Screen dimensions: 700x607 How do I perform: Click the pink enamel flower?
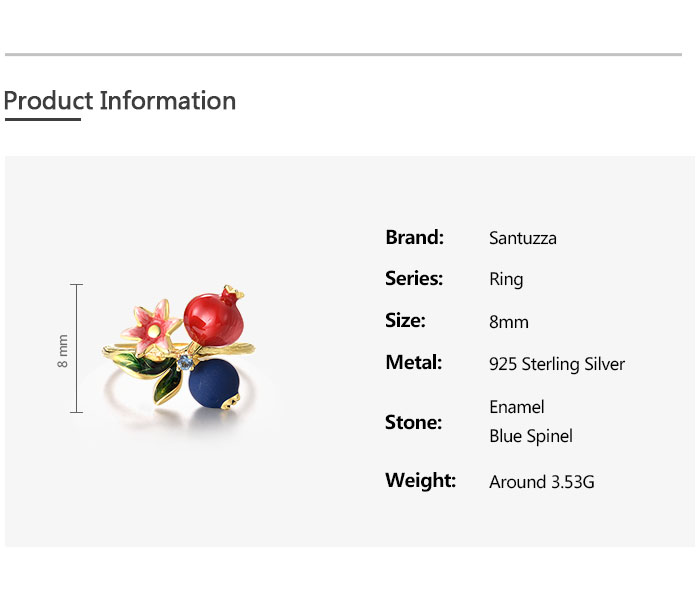(x=152, y=323)
